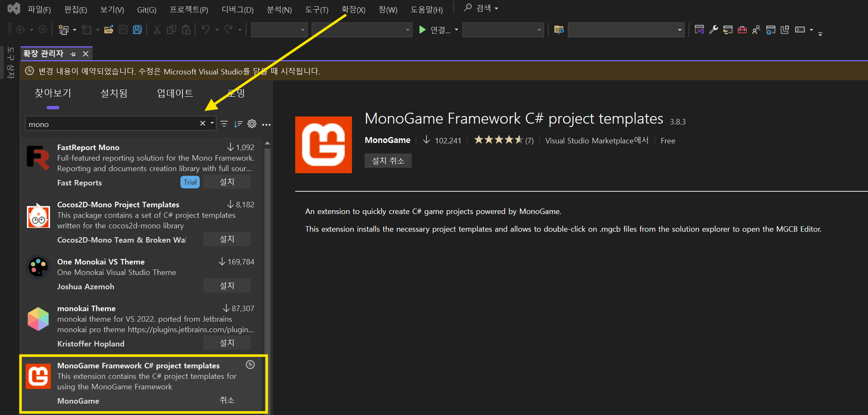Expand the start button dropdown arrow

pos(456,30)
